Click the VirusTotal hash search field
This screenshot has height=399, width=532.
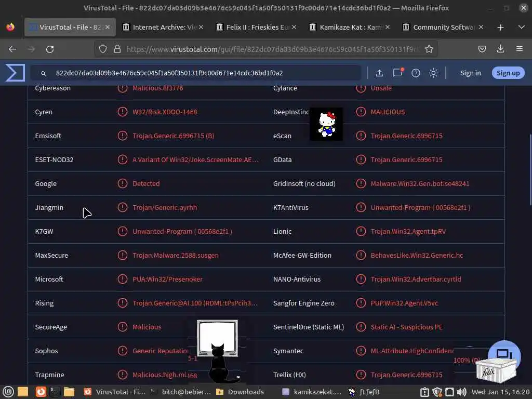pos(196,73)
